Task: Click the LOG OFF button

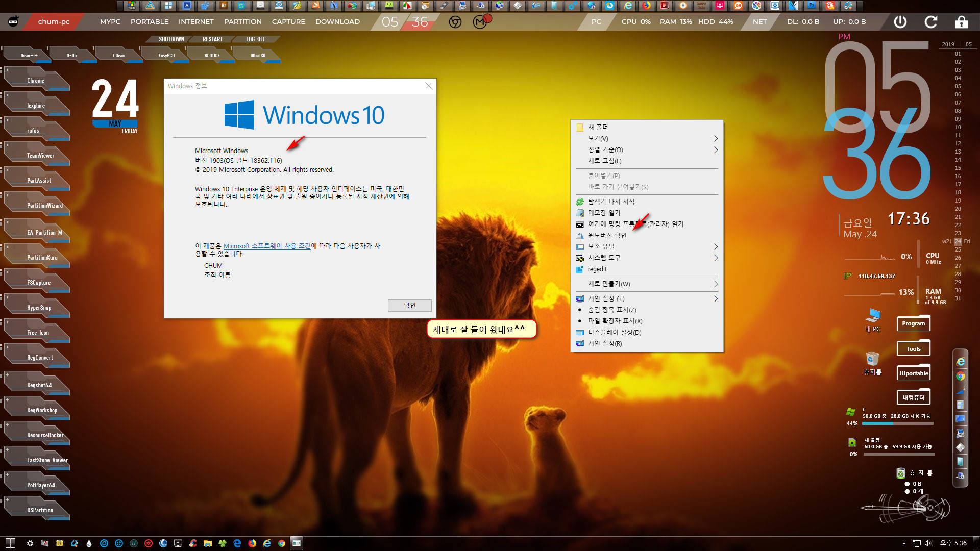Action: point(256,39)
